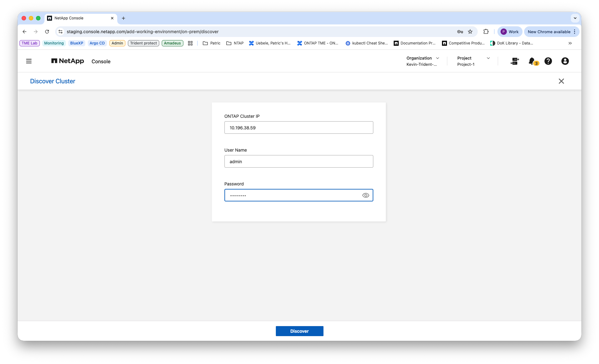This screenshot has width=599, height=364.
Task: Open the Patric bookmarks folder
Action: click(x=212, y=43)
